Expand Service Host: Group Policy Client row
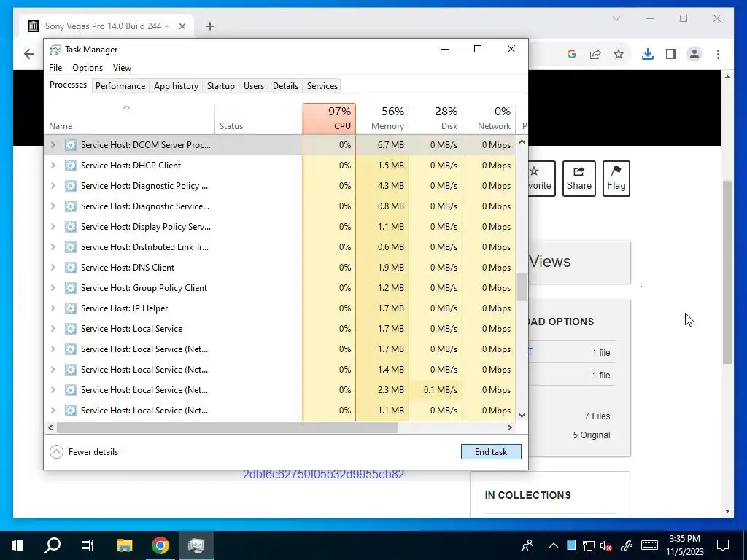The width and height of the screenshot is (747, 560). (x=53, y=287)
